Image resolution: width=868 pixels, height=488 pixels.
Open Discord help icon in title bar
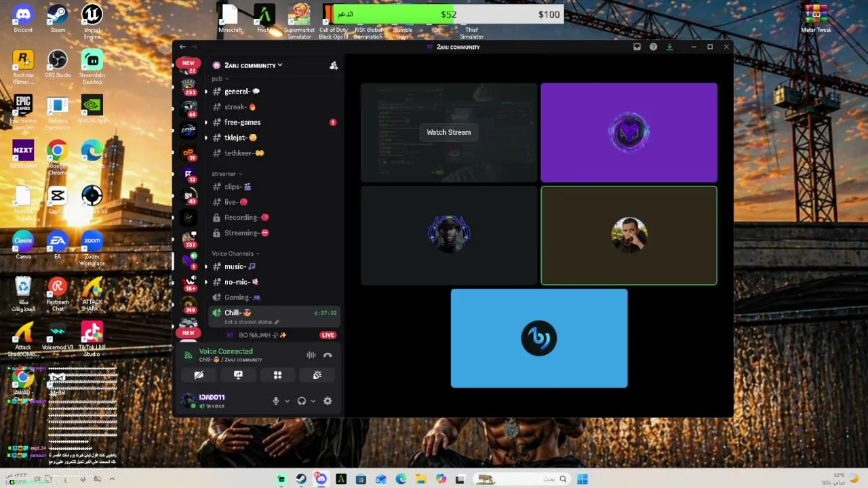point(653,47)
